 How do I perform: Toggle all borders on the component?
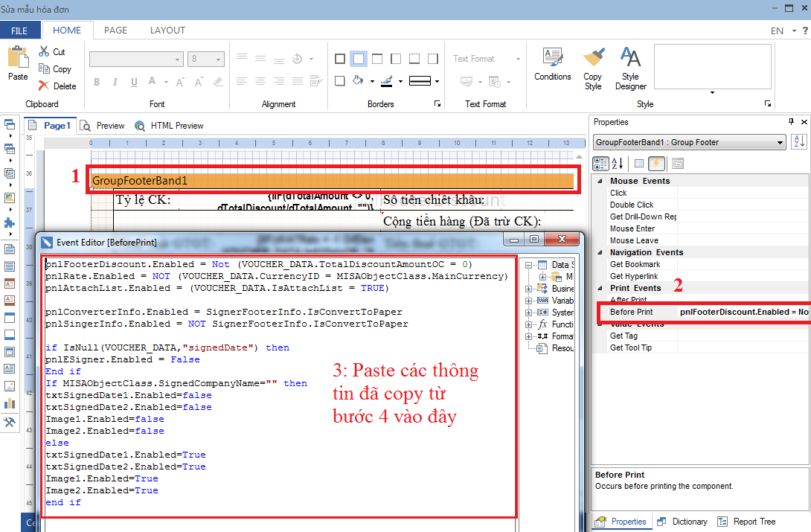340,59
